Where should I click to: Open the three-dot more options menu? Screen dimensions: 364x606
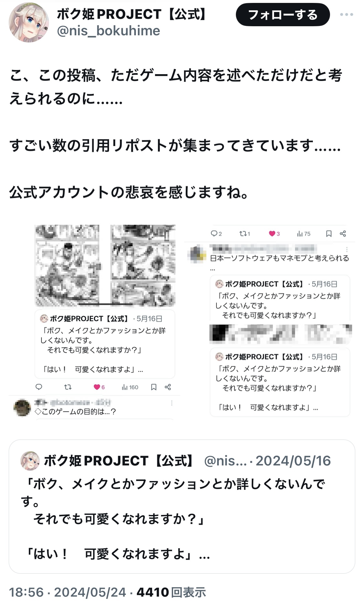coord(347,15)
